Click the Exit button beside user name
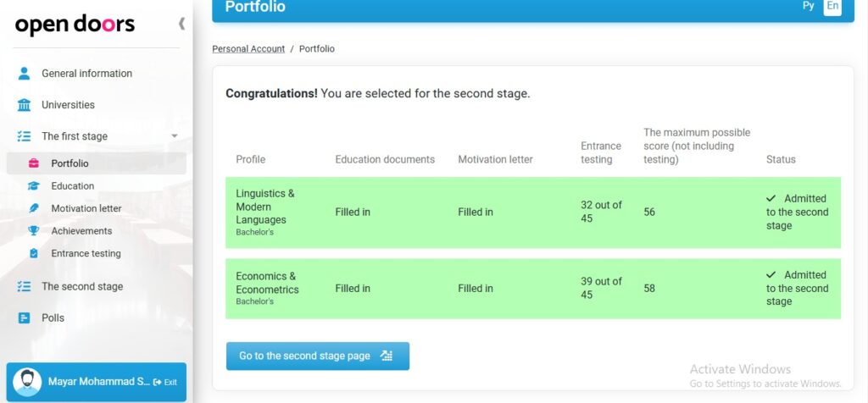 point(165,382)
